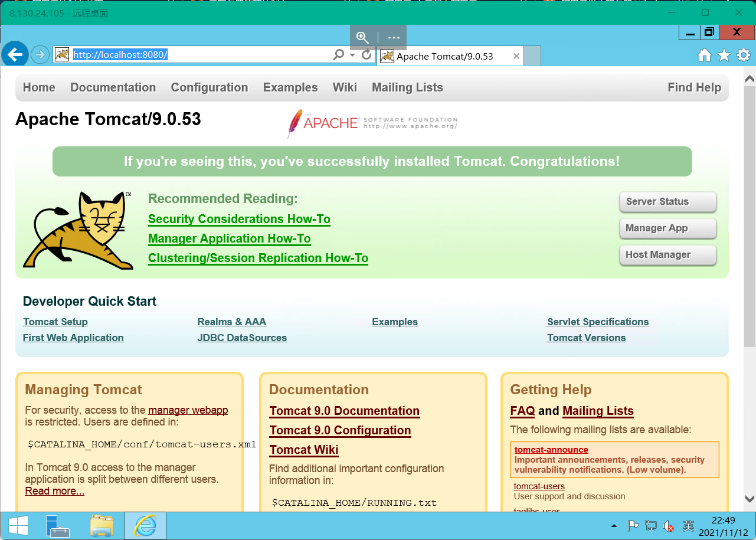Viewport: 756px width, 540px height.
Task: Open Security Considerations How-To link
Action: [x=239, y=219]
